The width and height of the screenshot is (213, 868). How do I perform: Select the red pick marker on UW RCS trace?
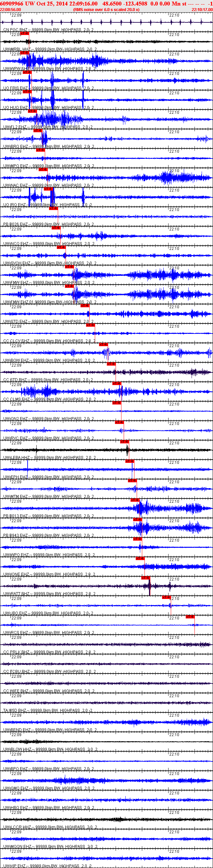coord(190,616)
